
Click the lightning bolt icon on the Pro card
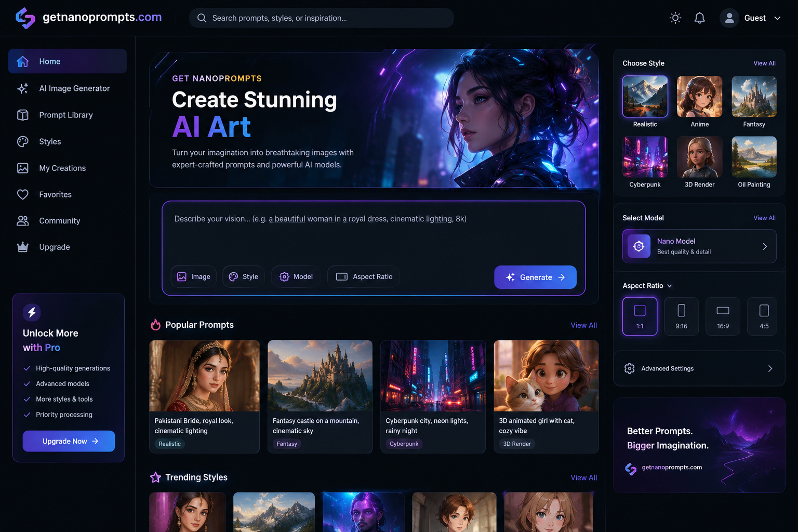pyautogui.click(x=32, y=312)
